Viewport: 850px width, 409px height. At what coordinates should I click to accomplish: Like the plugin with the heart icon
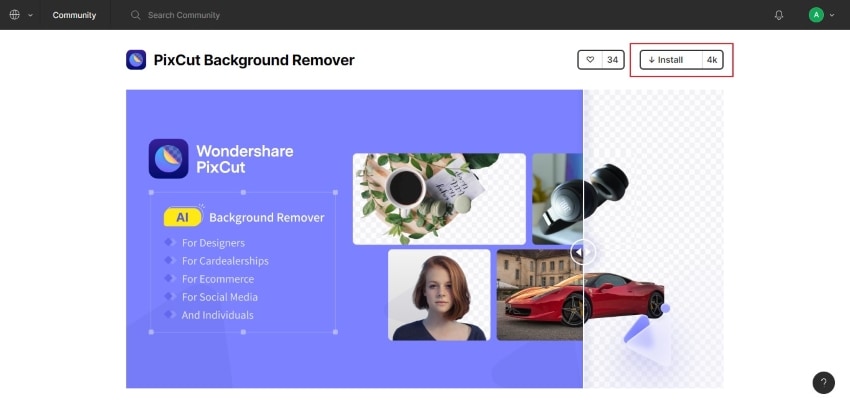tap(590, 60)
